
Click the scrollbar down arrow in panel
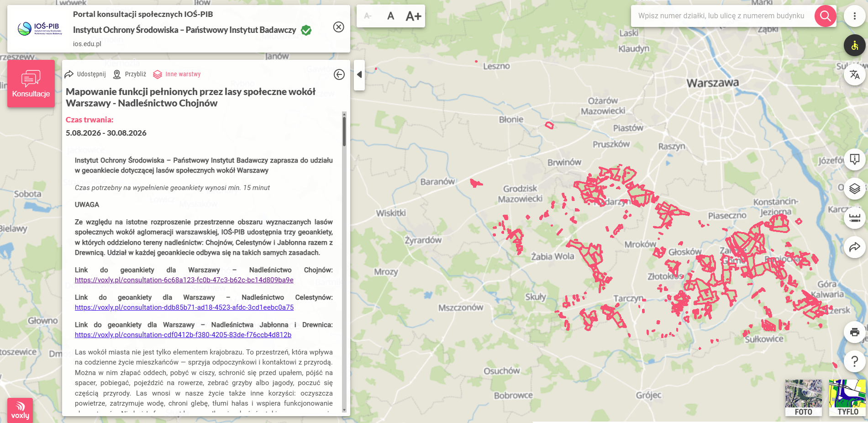(344, 410)
